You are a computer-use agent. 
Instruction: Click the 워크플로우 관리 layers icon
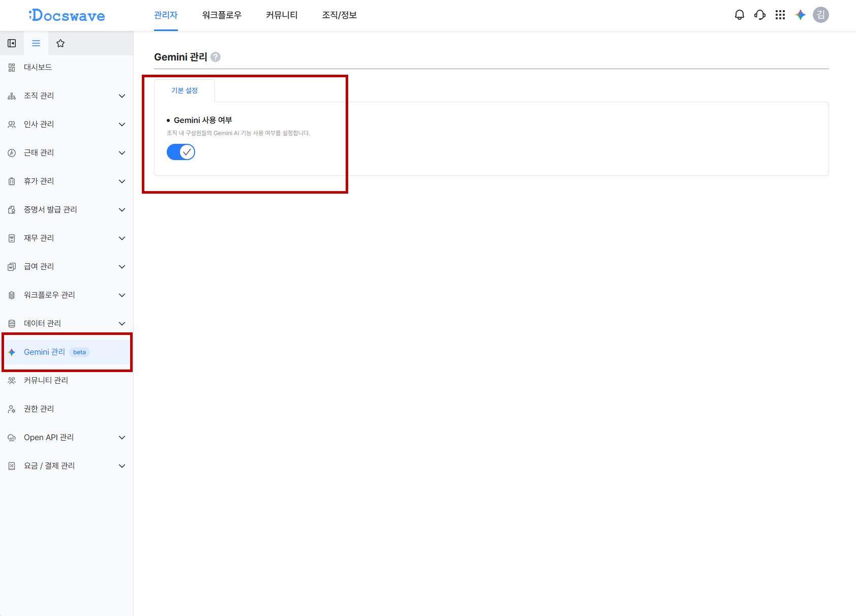tap(12, 295)
